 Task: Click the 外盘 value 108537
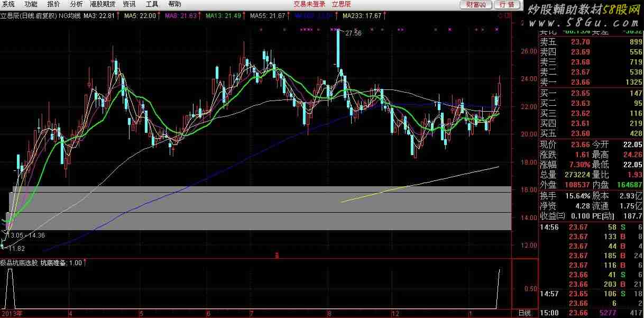coord(576,185)
